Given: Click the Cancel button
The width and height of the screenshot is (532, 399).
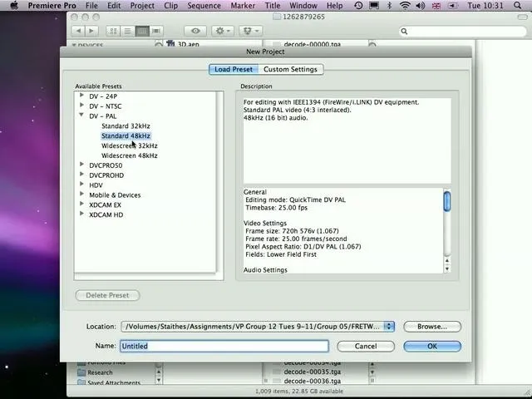Looking at the screenshot, I should pos(366,346).
